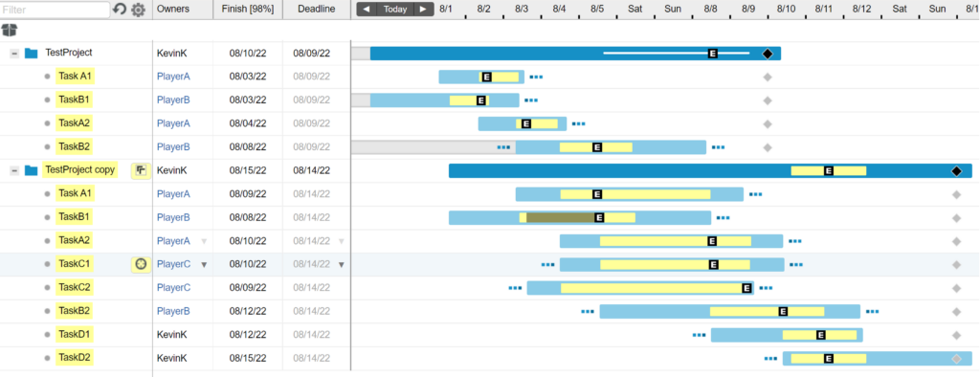Click the Owners column header
The image size is (980, 377).
click(x=173, y=10)
